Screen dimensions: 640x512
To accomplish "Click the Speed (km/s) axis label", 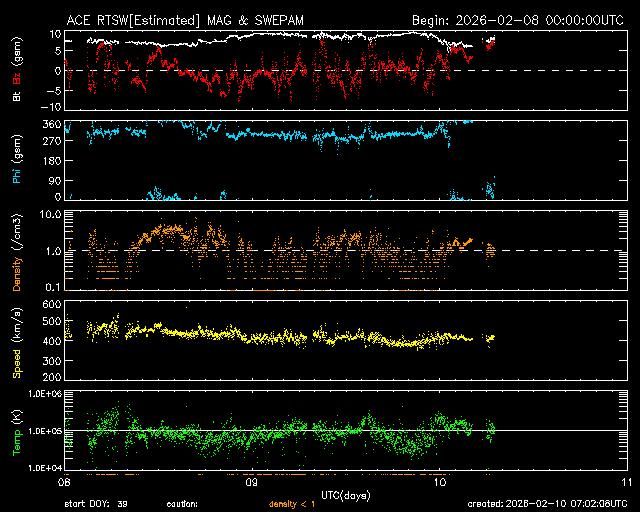I will (x=17, y=341).
